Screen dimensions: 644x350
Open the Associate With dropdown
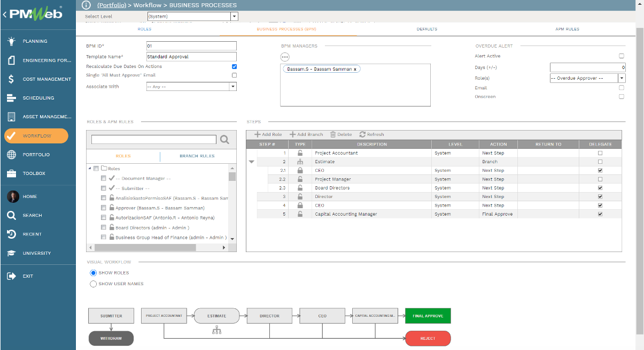pos(233,87)
